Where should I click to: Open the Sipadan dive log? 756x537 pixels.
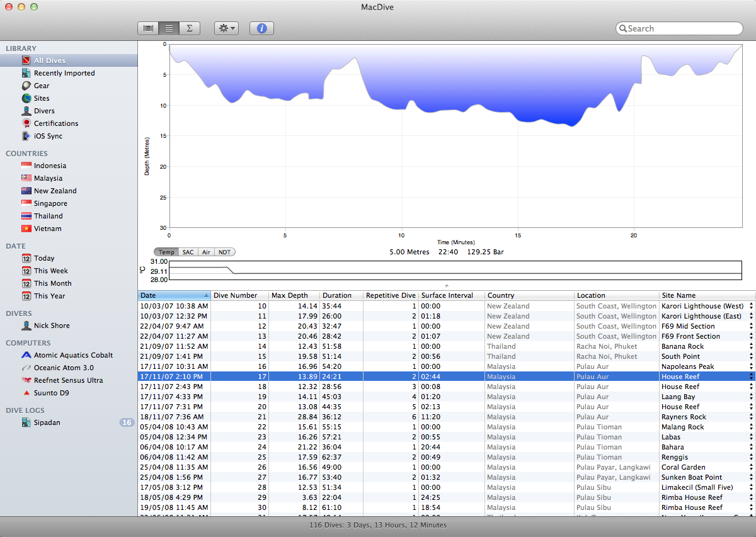47,422
